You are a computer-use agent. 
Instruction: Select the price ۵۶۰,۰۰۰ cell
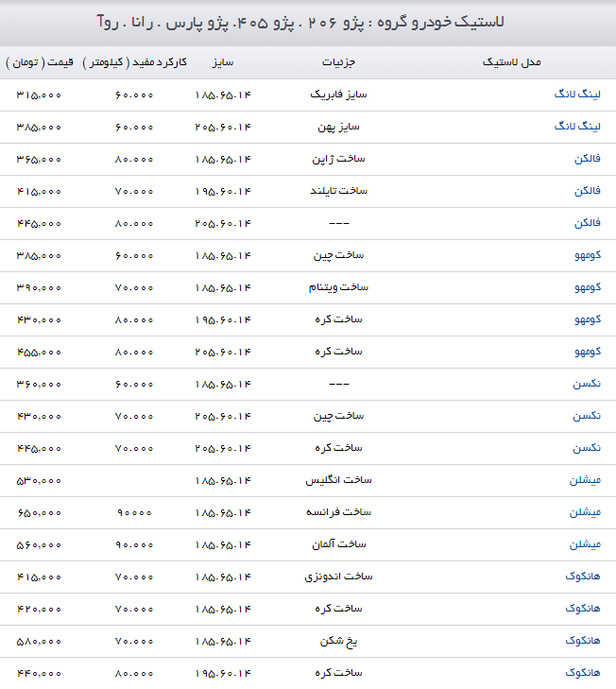click(x=39, y=545)
